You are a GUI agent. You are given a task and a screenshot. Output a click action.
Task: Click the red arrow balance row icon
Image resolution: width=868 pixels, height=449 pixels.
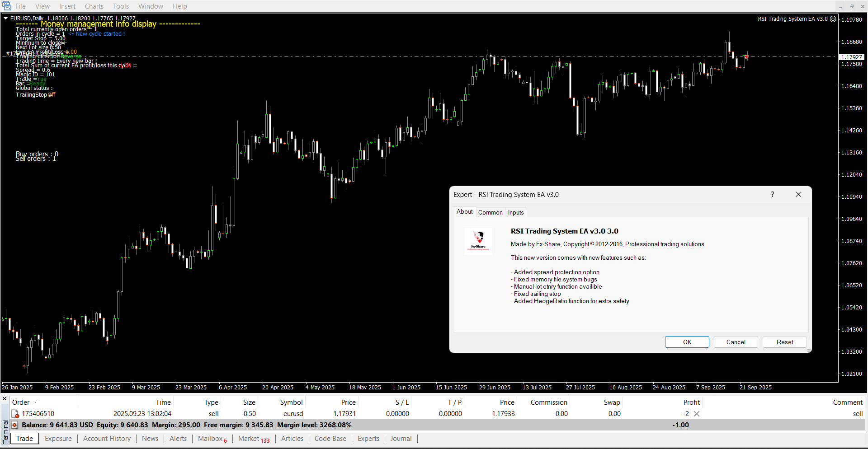[14, 425]
